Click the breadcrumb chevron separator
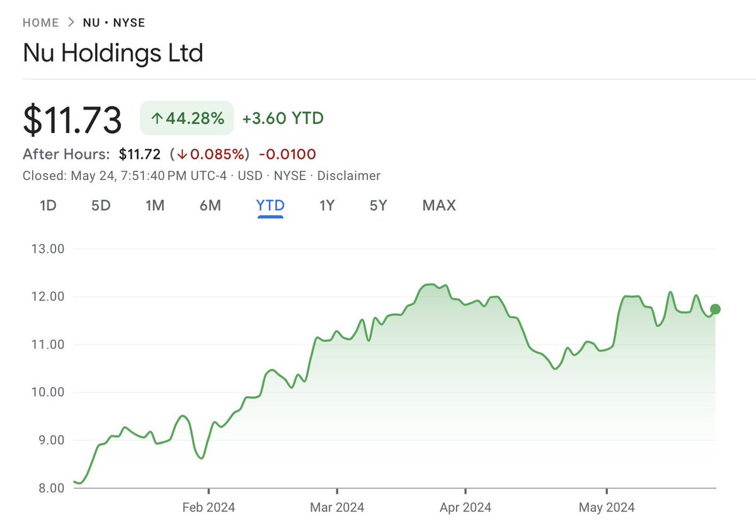The width and height of the screenshot is (756, 532). (71, 23)
